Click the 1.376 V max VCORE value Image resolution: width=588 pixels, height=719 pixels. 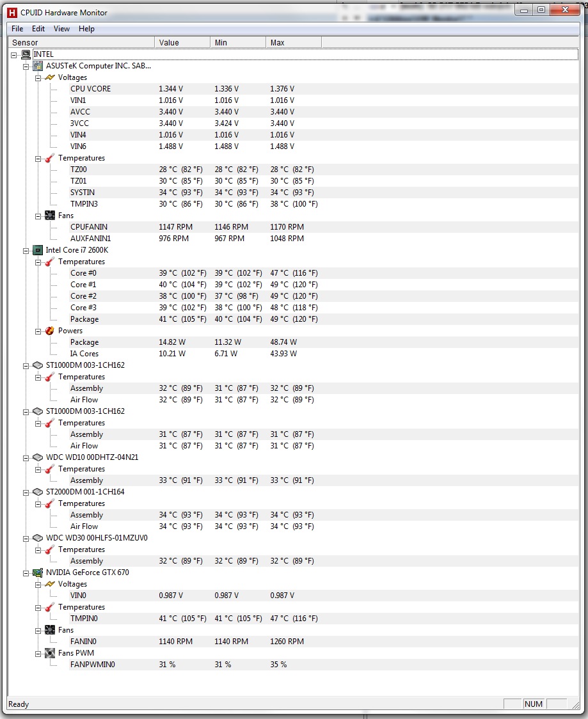click(x=282, y=88)
